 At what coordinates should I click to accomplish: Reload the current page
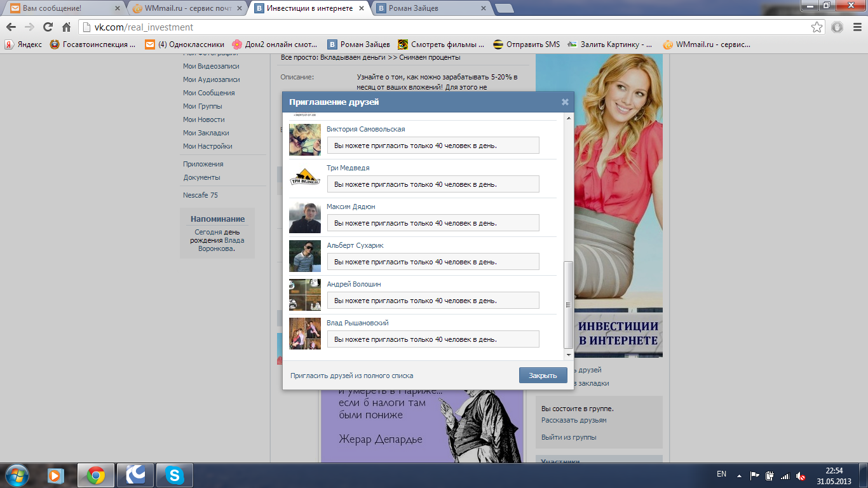[48, 27]
